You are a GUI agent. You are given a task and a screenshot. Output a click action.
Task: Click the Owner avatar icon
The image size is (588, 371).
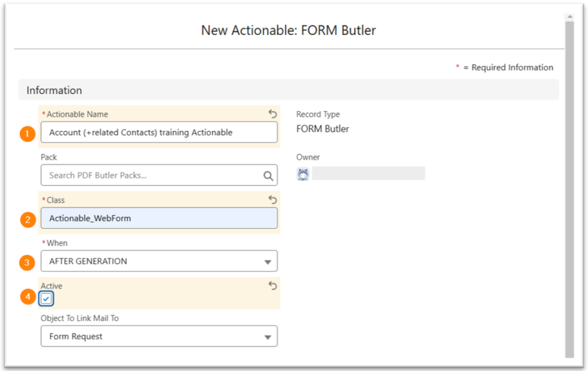pyautogui.click(x=303, y=173)
